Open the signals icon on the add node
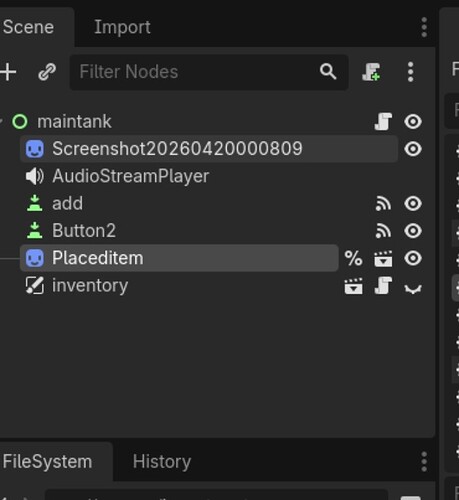The width and height of the screenshot is (459, 500). pyautogui.click(x=383, y=203)
